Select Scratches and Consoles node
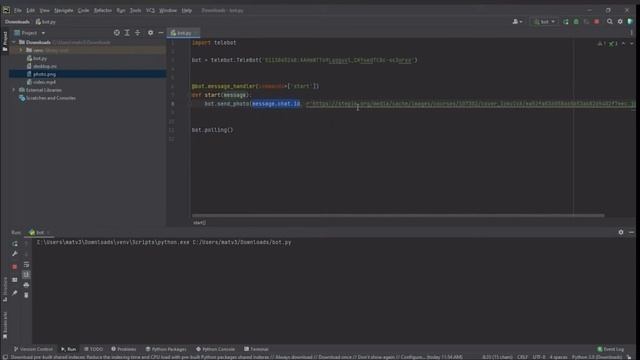The height and width of the screenshot is (360, 640). click(x=51, y=98)
